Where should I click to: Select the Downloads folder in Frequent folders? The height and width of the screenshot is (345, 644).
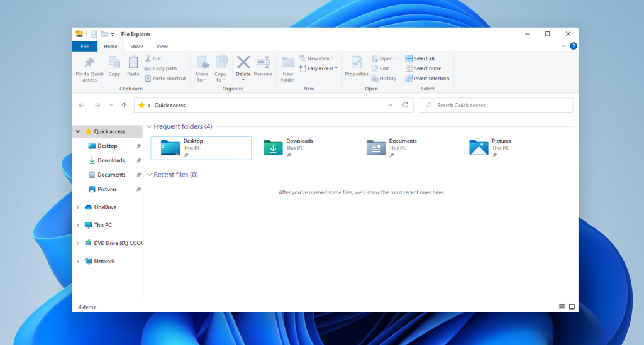(x=299, y=147)
